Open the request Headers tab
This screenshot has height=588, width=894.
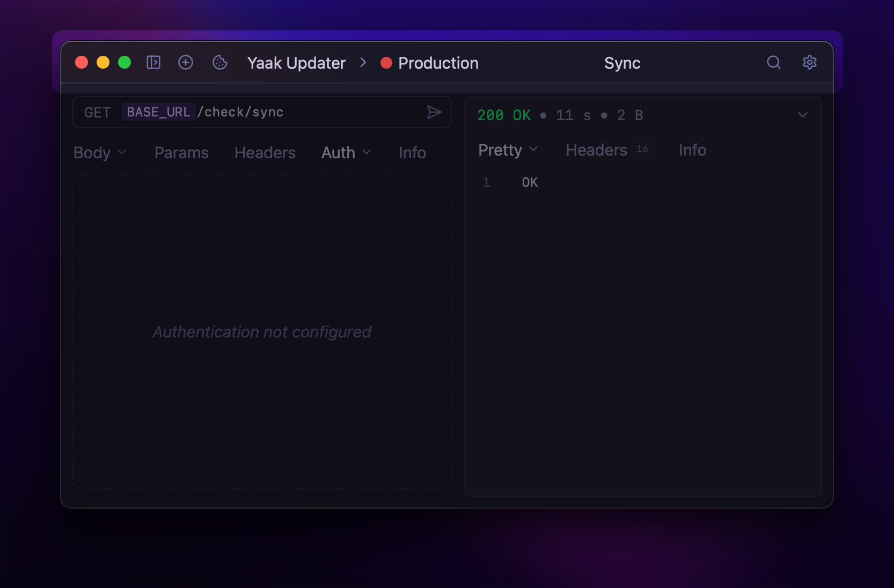265,153
